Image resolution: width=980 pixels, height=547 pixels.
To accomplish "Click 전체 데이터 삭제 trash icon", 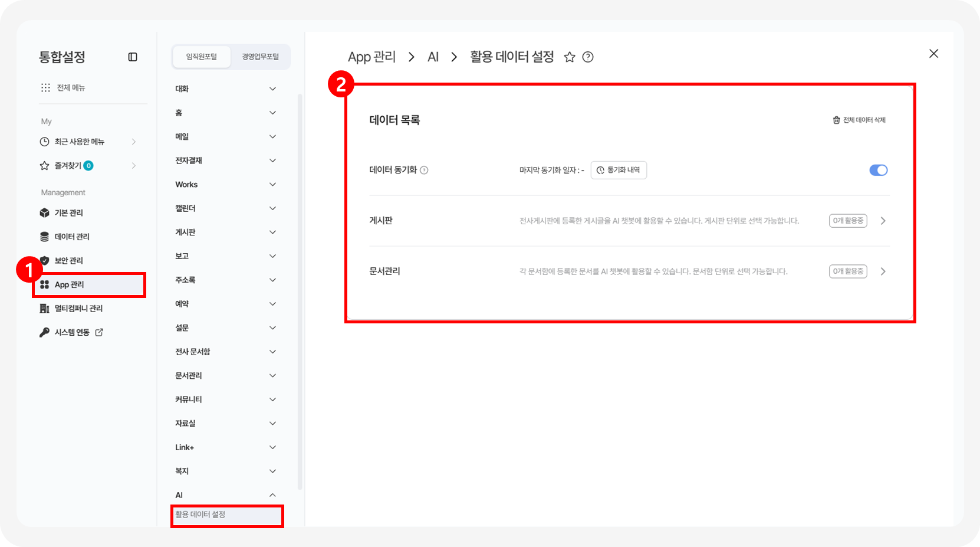I will coord(836,120).
